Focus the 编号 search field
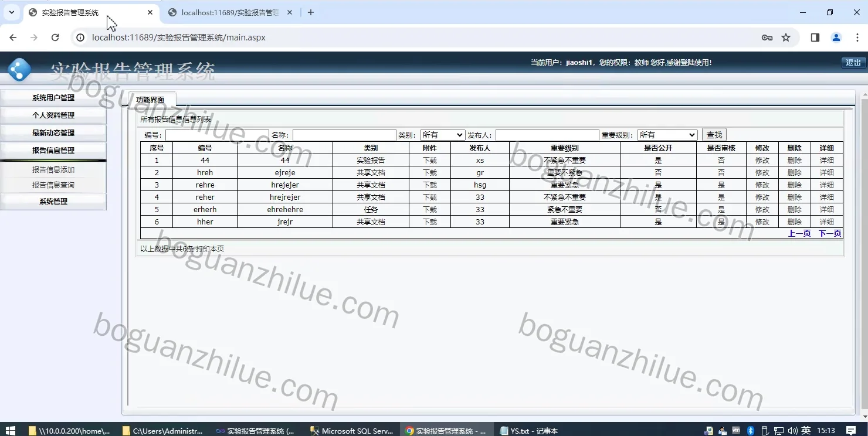The width and height of the screenshot is (868, 436). pyautogui.click(x=217, y=135)
